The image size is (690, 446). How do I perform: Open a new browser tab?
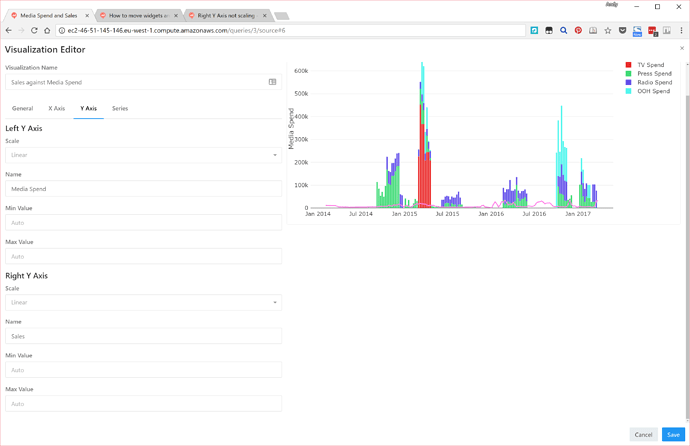282,16
